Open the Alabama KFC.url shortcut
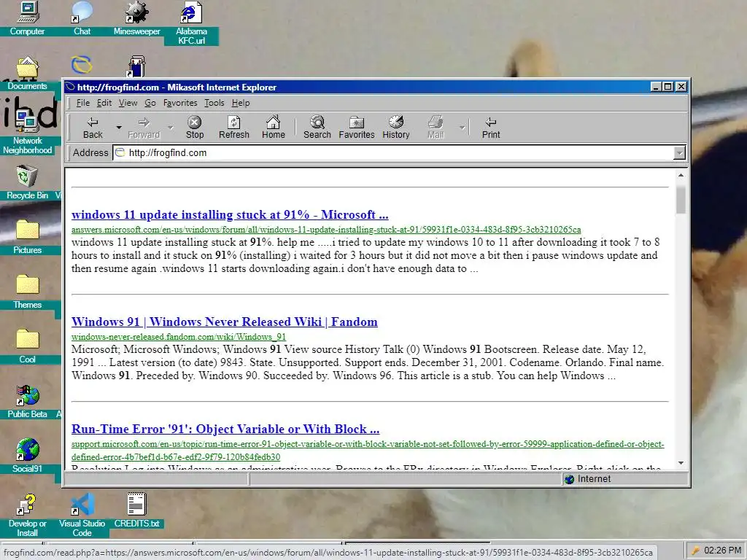Image resolution: width=747 pixels, height=560 pixels. (192, 23)
